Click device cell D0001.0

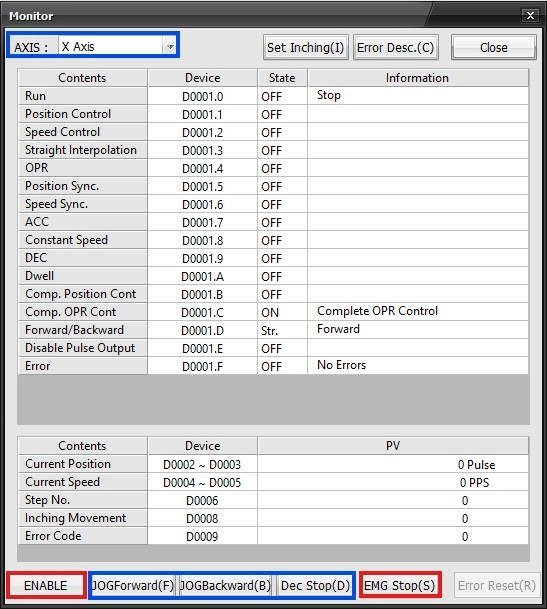click(202, 96)
